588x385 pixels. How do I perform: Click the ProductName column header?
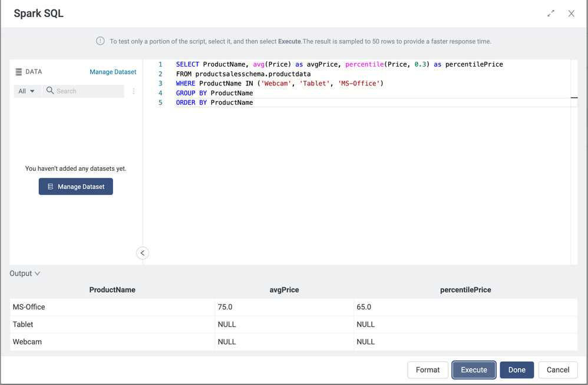112,290
